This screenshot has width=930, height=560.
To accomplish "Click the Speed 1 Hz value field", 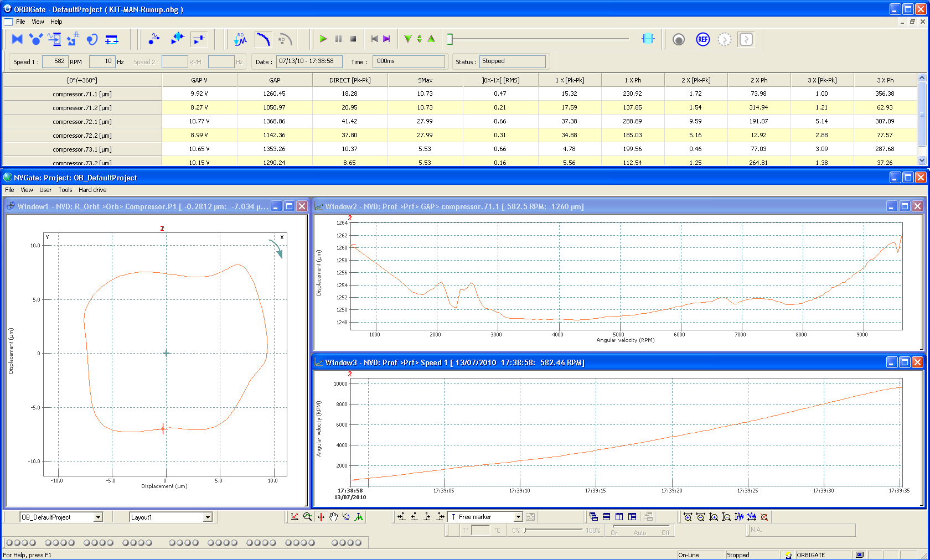I will point(102,61).
